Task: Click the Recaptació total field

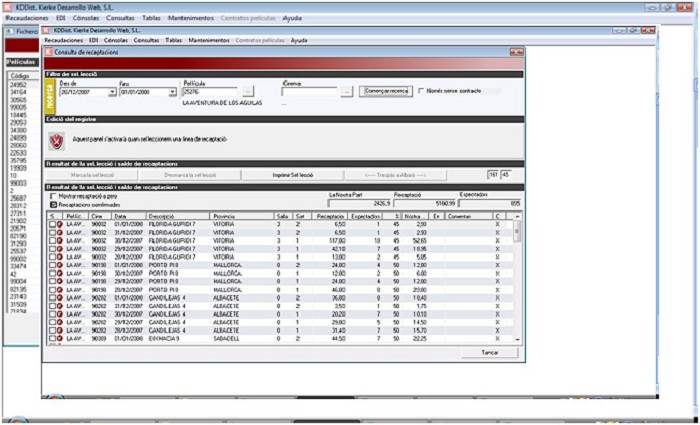Action: click(x=425, y=204)
